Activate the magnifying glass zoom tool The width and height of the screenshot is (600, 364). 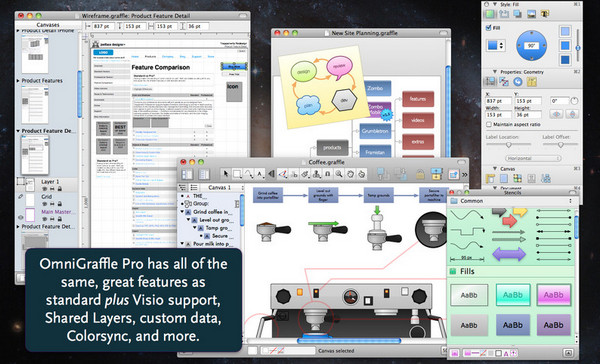[339, 174]
